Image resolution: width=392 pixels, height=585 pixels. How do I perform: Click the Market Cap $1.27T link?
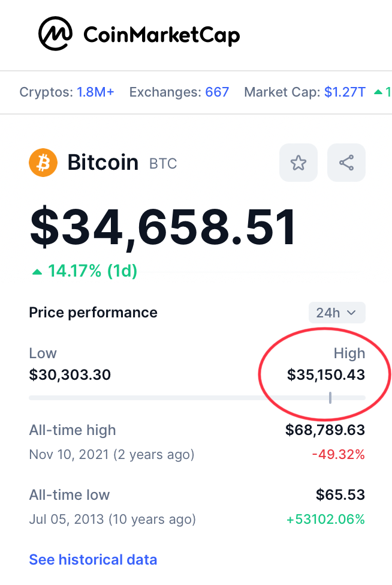(x=345, y=92)
